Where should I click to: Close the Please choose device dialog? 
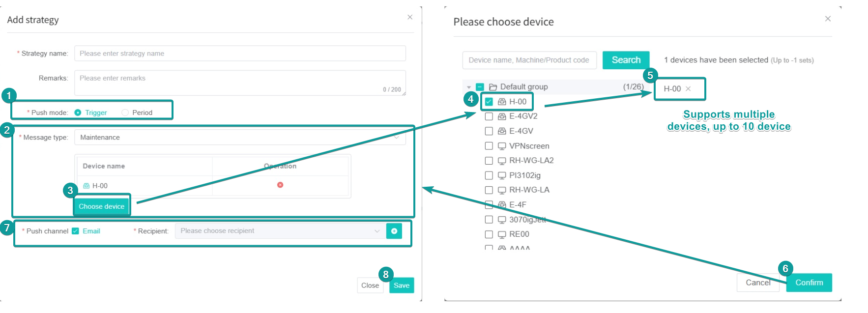point(828,19)
